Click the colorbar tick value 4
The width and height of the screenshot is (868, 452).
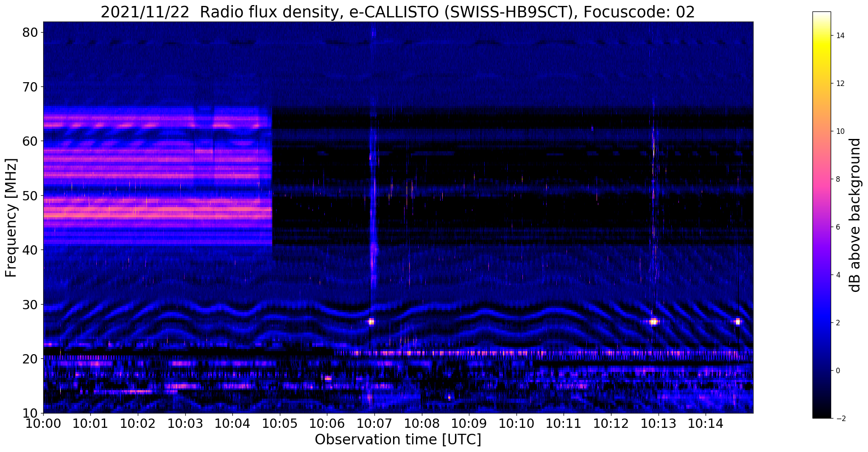(837, 275)
